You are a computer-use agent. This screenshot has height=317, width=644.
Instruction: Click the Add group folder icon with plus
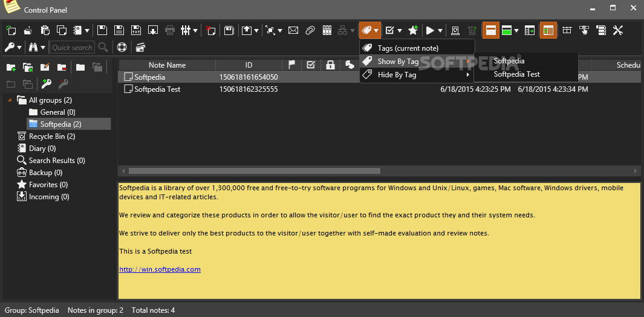coord(11,67)
